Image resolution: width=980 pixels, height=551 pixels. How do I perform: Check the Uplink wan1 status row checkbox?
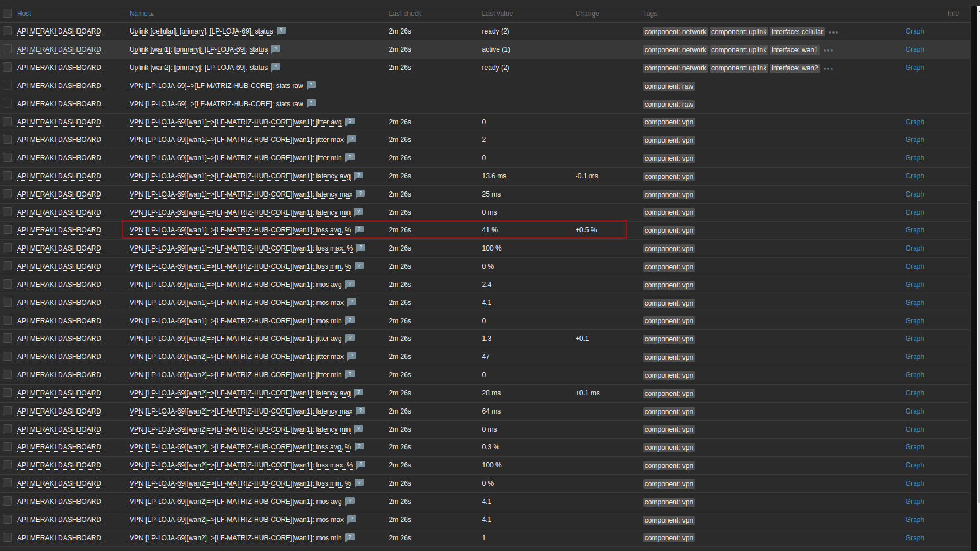pos(7,49)
